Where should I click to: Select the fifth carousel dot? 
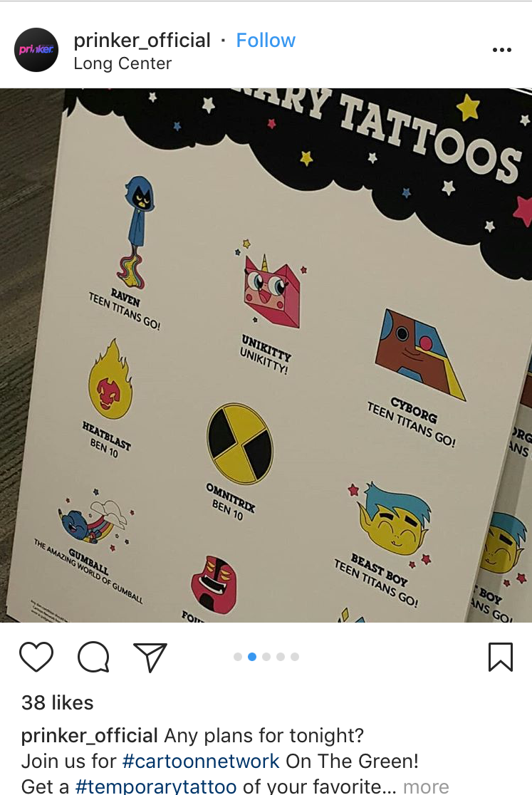pyautogui.click(x=295, y=657)
